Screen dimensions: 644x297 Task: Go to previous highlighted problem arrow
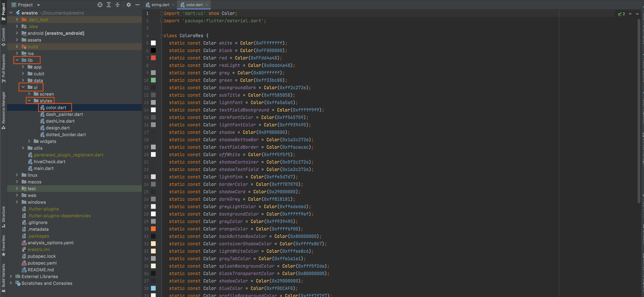(630, 14)
